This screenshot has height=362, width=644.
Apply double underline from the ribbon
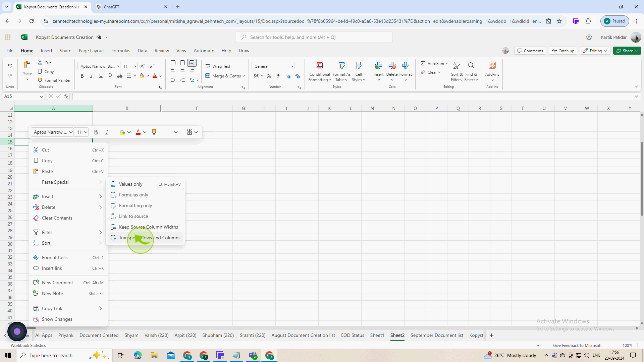point(110,76)
